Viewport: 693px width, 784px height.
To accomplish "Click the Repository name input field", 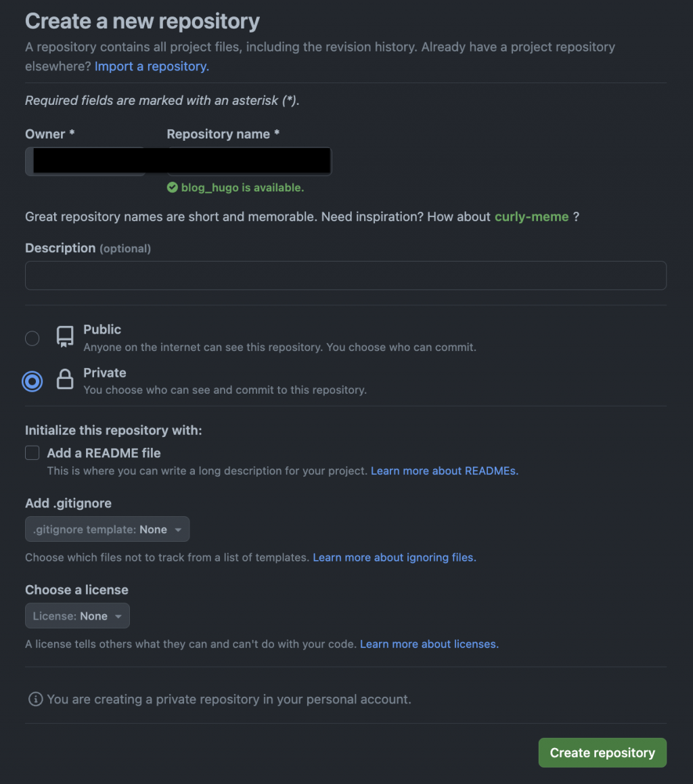I will coord(249,162).
